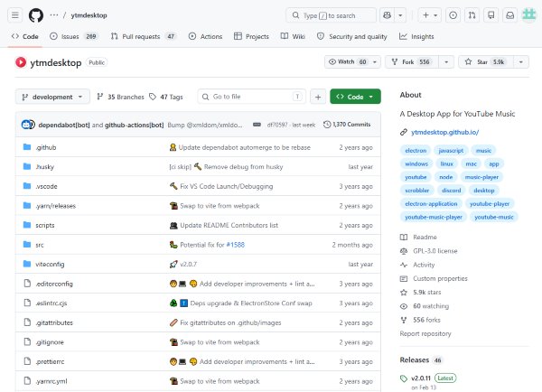The height and width of the screenshot is (392, 542).
Task: Open the ytmdesktop.github.io website link
Action: pos(444,132)
